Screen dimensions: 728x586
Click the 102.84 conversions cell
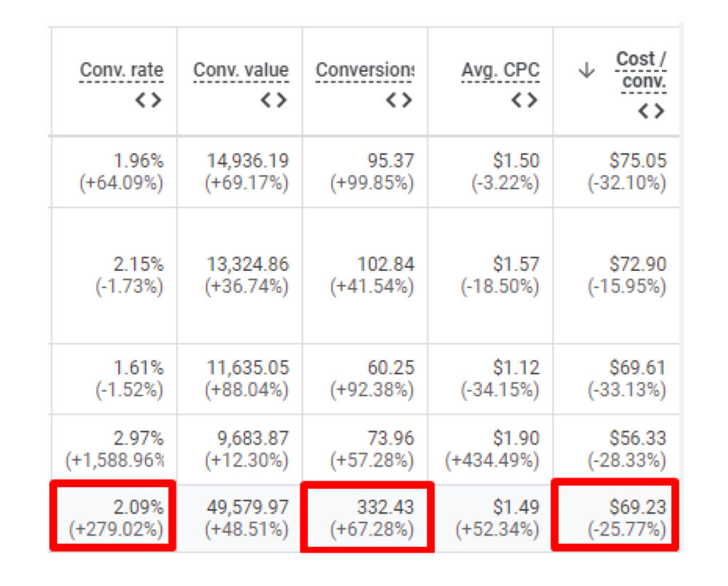tap(385, 265)
